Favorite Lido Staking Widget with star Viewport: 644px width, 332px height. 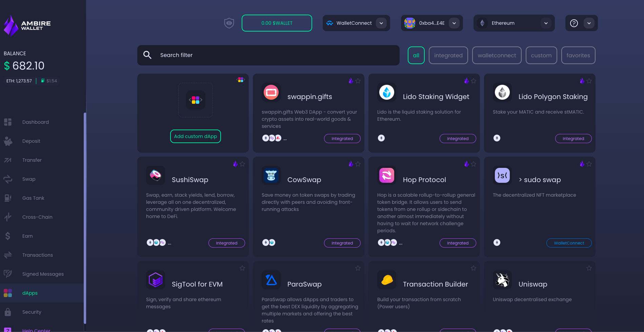474,81
